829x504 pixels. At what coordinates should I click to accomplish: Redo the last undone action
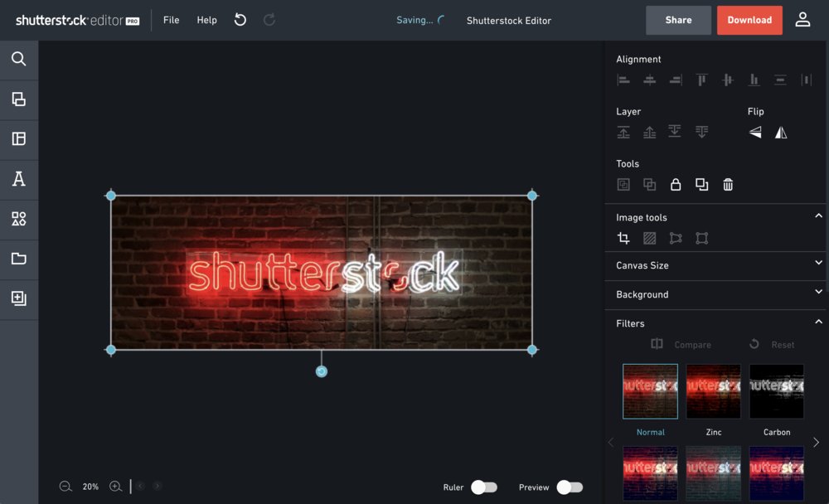coord(269,20)
